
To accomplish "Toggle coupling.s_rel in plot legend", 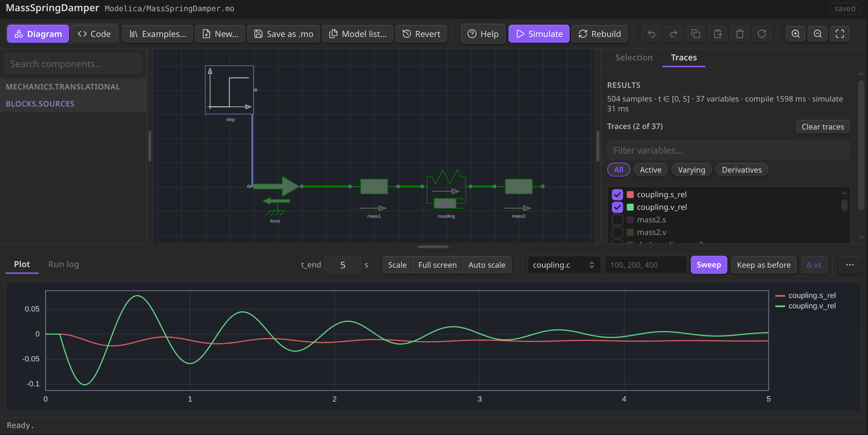I will 806,295.
